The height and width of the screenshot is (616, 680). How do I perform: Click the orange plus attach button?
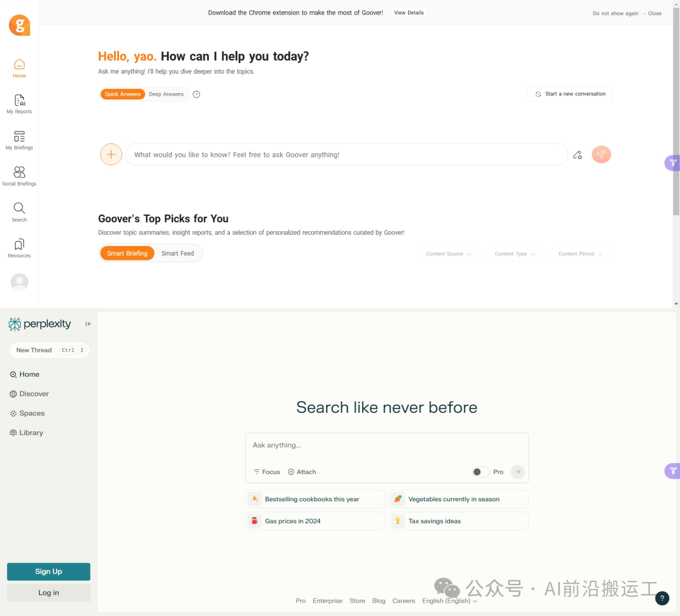tap(111, 154)
